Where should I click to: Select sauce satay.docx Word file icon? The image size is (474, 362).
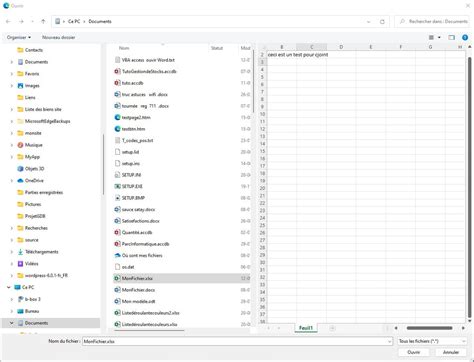[117, 209]
